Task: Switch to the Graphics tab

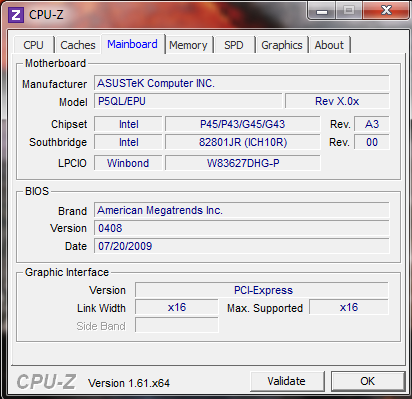Action: click(282, 45)
